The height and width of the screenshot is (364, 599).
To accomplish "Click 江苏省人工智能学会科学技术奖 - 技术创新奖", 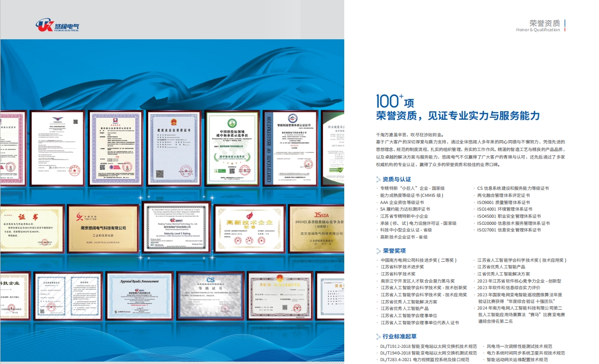I will [x=424, y=287].
